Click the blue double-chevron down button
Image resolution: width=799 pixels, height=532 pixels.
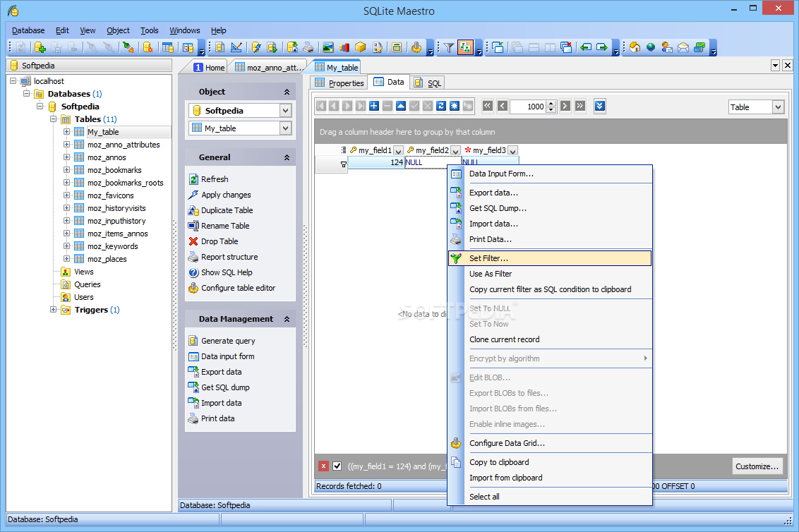click(x=600, y=106)
